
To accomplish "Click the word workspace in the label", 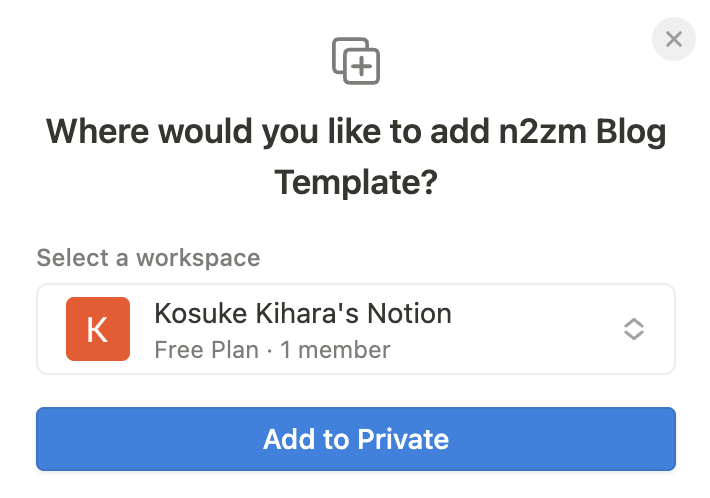I will 198,259.
